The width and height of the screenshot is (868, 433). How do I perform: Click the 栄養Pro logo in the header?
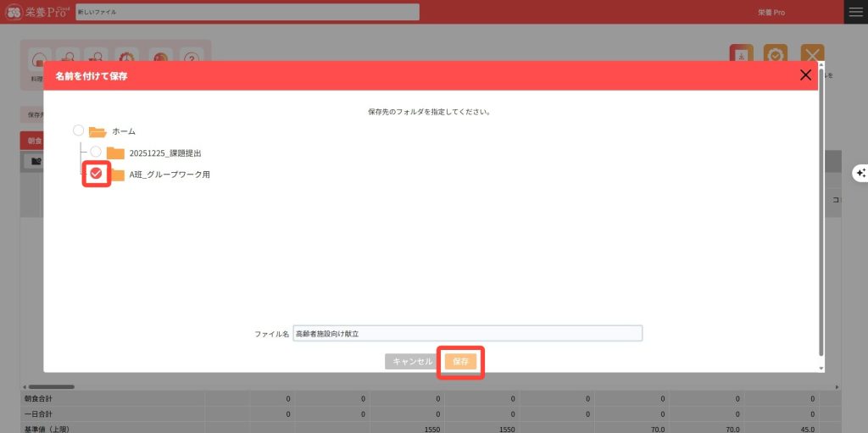coord(36,12)
